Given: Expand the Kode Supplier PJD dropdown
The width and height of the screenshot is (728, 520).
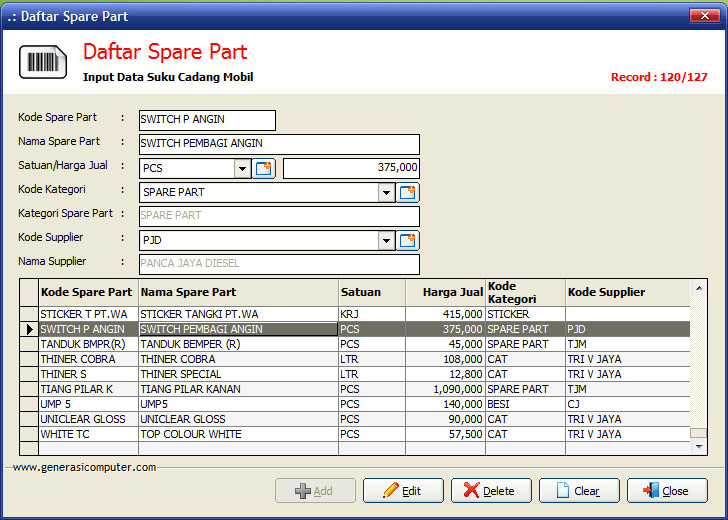Looking at the screenshot, I should point(386,240).
